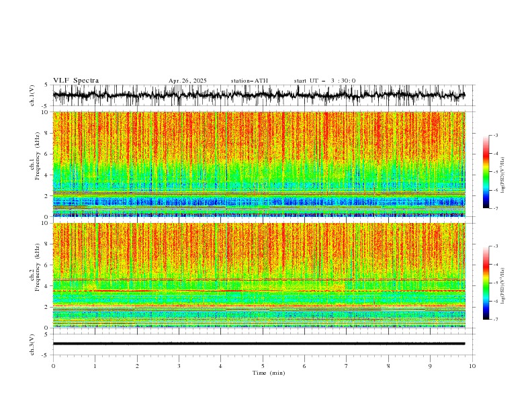Click the date "Apr. 26, 2025"

[187, 81]
